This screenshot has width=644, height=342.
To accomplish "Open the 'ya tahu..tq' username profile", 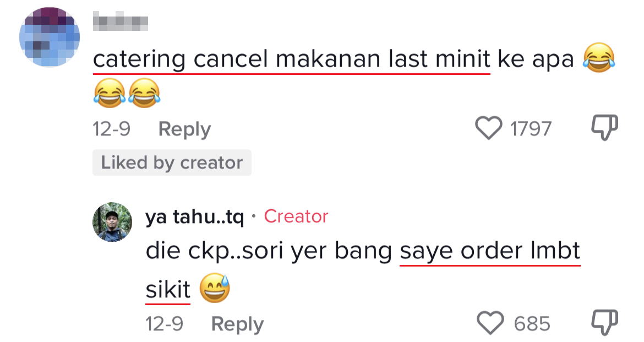I will [194, 217].
